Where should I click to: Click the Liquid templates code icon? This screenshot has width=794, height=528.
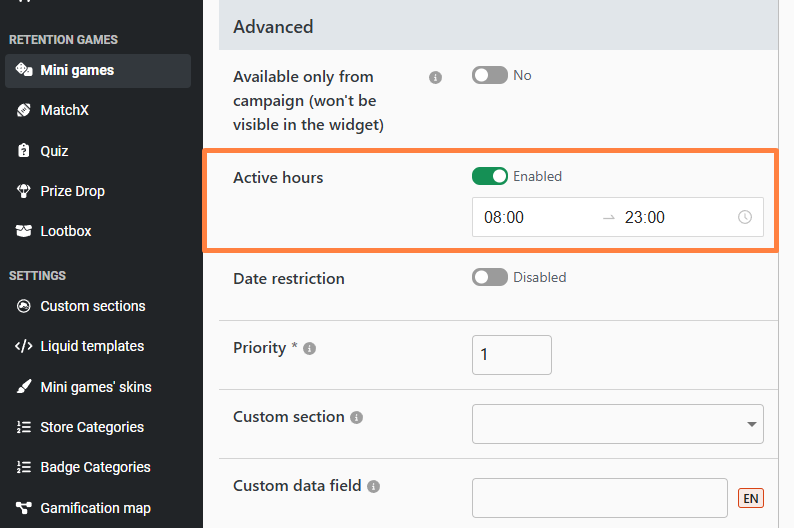click(24, 347)
